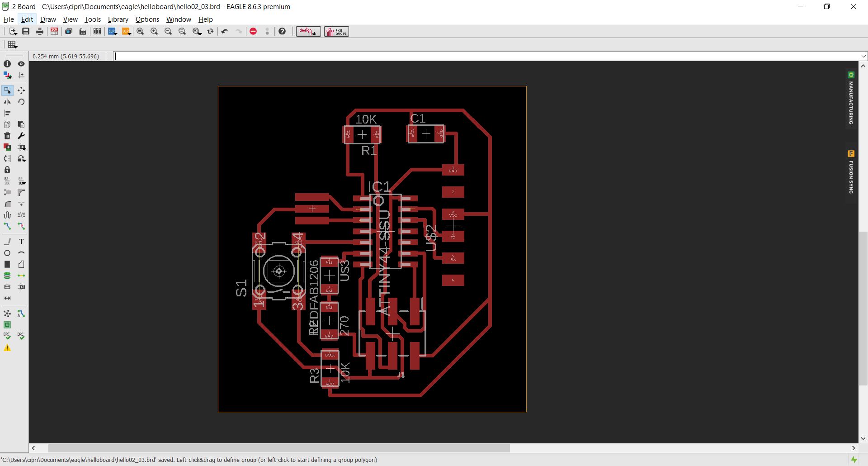
Task: Click the Zoom out magnifier
Action: pos(168,31)
